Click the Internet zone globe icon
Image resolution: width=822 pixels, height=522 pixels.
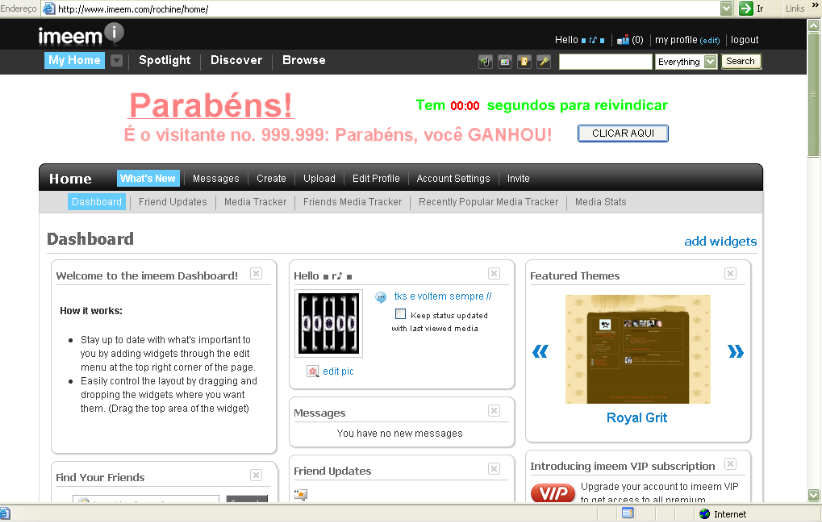click(x=705, y=514)
